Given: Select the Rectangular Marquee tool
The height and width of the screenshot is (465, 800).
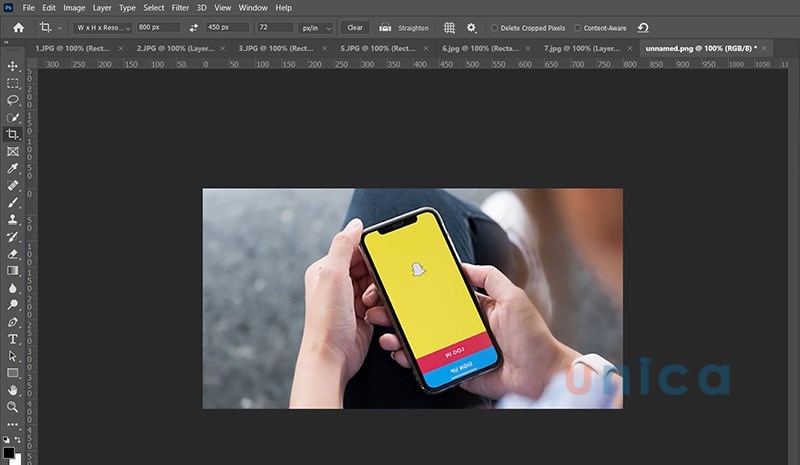Looking at the screenshot, I should point(13,83).
